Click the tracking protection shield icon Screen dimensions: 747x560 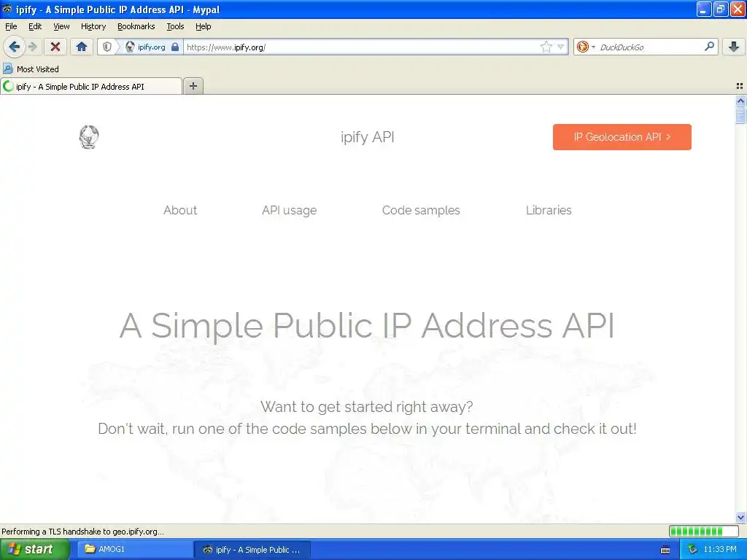point(107,47)
